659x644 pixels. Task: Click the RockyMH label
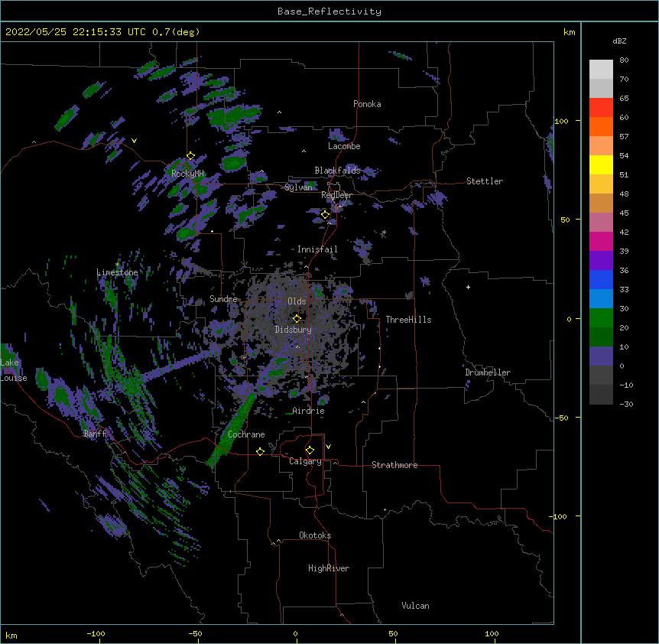tap(187, 173)
